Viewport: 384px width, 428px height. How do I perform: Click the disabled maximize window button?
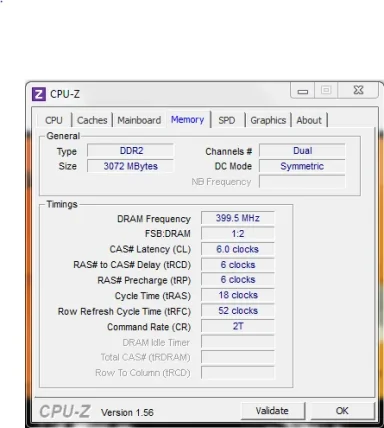pyautogui.click(x=326, y=90)
